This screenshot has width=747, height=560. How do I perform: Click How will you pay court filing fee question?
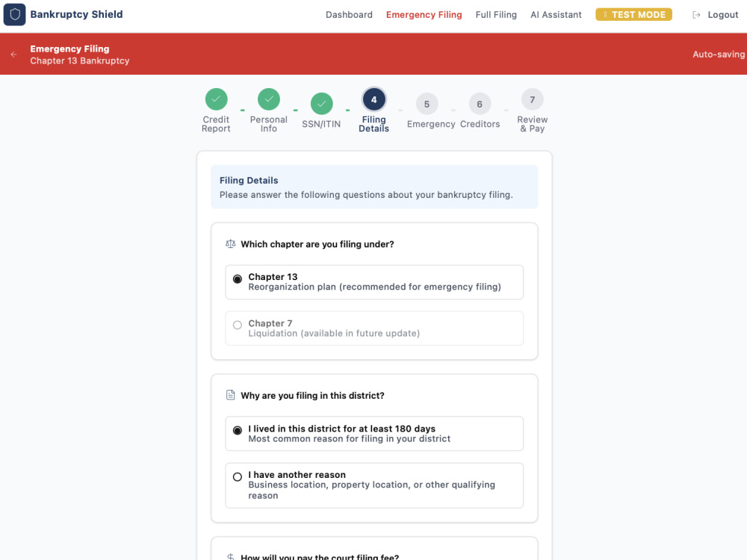point(320,556)
